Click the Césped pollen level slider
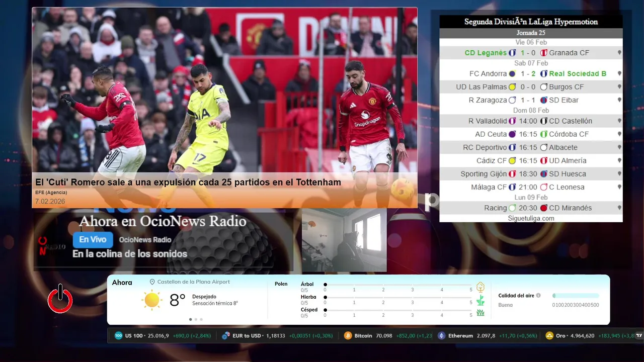 click(398, 310)
